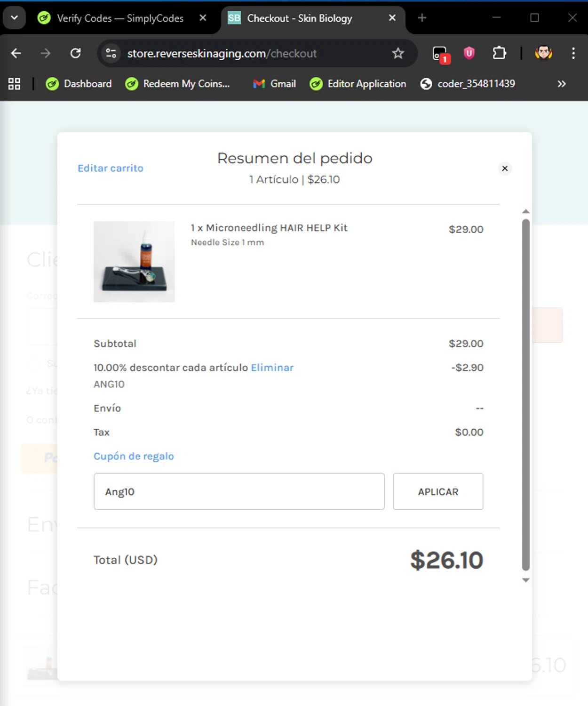Click the -$2.90 discount value
Image resolution: width=588 pixels, height=706 pixels.
467,368
